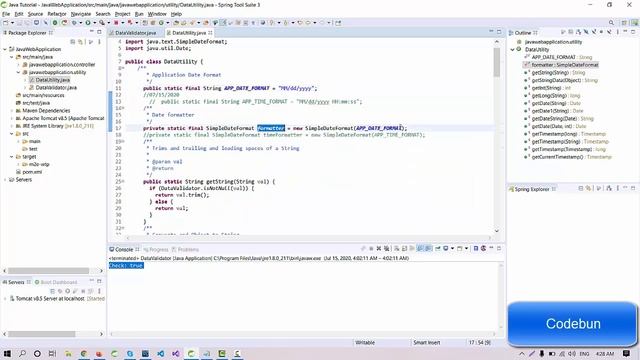The width and height of the screenshot is (640, 360).
Task: Toggle Link with Editor in Package Explorer
Action: click(80, 42)
